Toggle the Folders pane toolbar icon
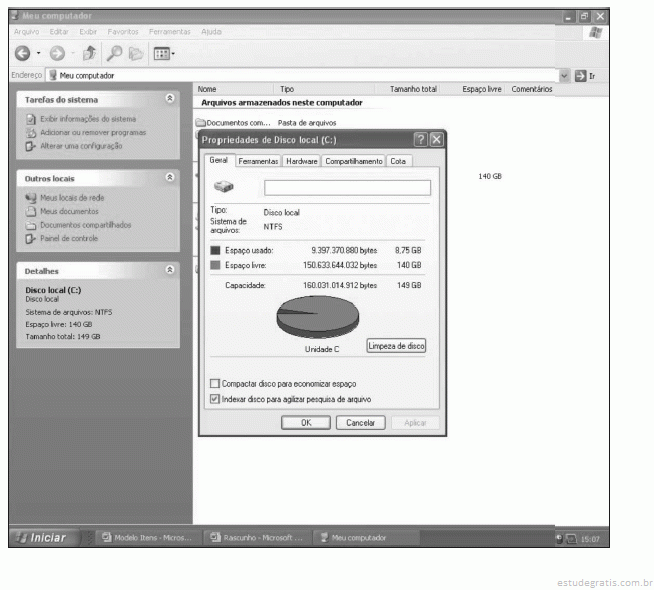 pos(136,53)
